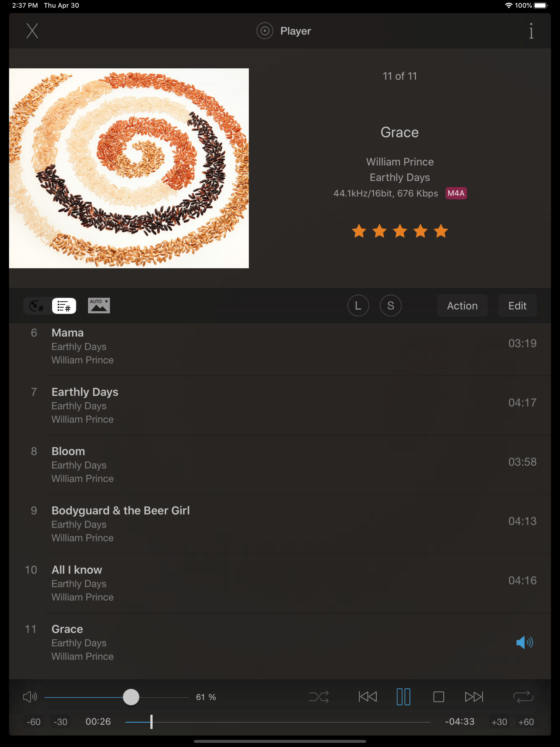Click the circled S button

pos(390,306)
